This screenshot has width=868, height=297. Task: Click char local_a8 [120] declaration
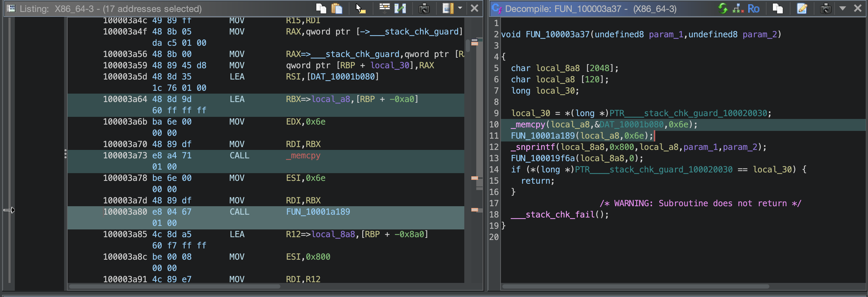(x=560, y=80)
